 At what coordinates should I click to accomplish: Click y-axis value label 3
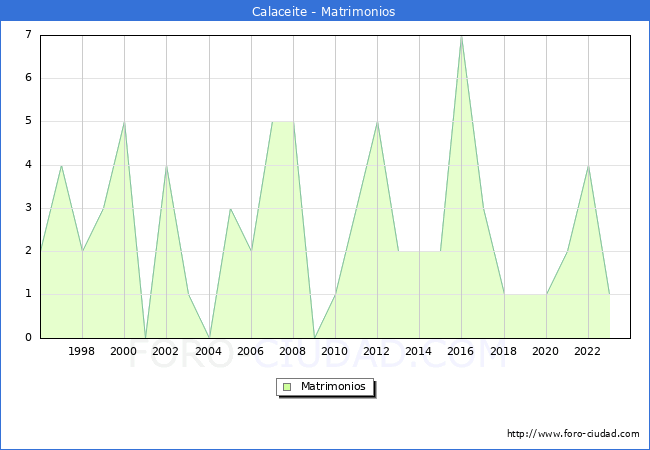(28, 208)
